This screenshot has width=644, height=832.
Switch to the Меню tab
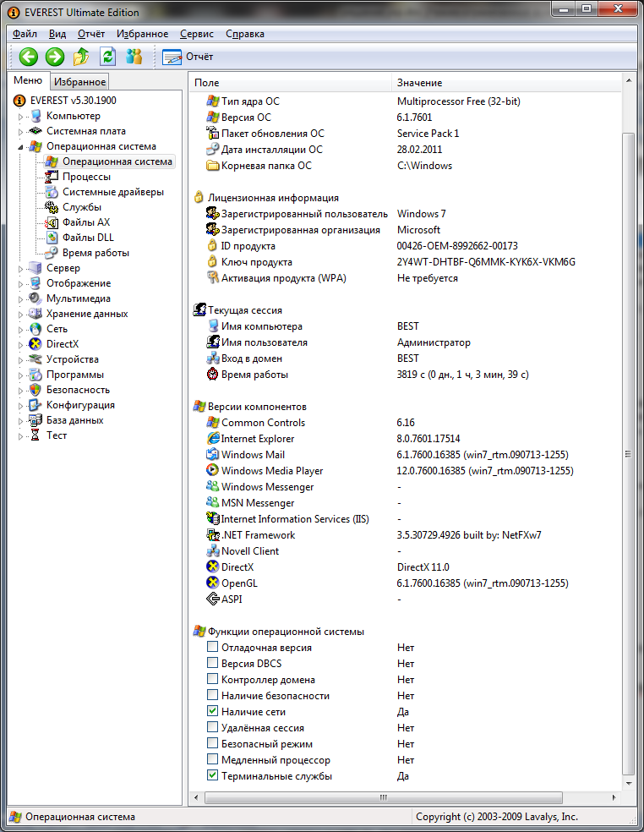[x=28, y=80]
